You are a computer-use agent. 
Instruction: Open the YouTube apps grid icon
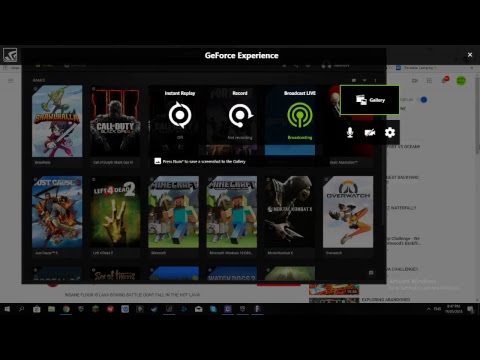(429, 81)
